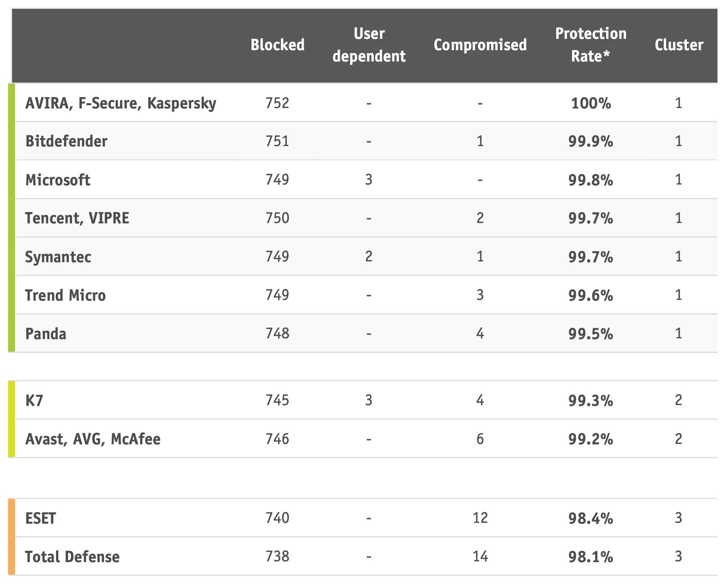Select the Protection Rate* header
Viewport: 728px width, 586px height.
point(591,45)
